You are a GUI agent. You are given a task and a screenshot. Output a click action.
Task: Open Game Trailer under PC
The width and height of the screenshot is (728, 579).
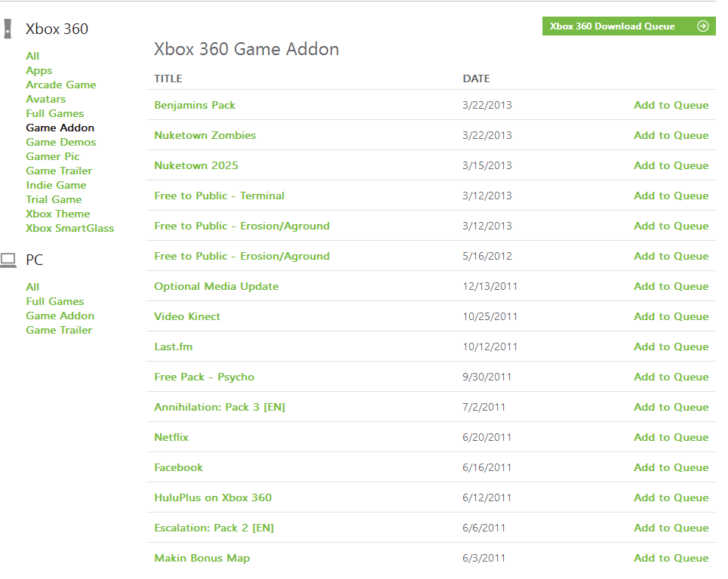59,331
